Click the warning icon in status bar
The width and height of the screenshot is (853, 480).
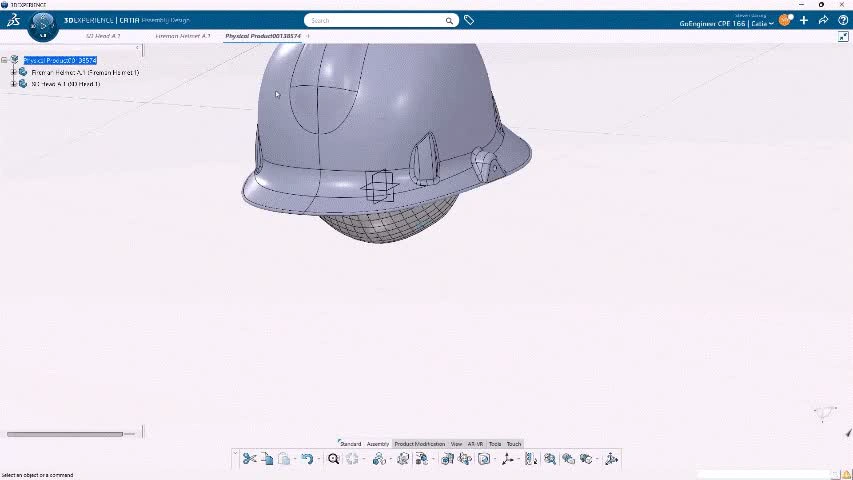pyautogui.click(x=846, y=475)
